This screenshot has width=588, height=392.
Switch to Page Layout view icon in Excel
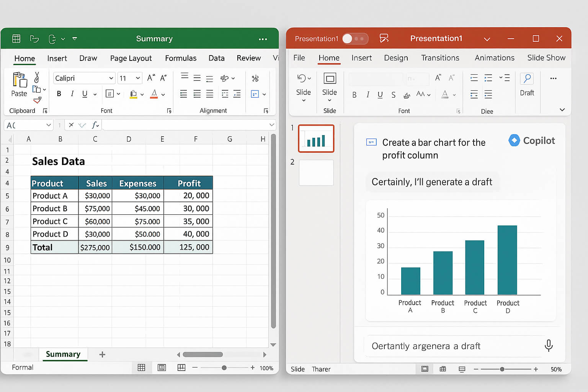pyautogui.click(x=162, y=368)
